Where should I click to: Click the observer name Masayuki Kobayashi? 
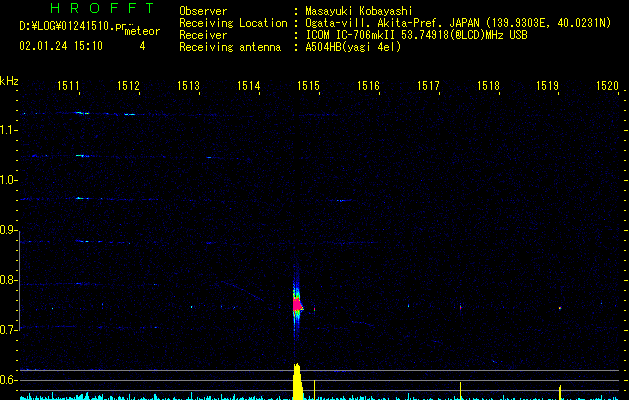click(359, 11)
